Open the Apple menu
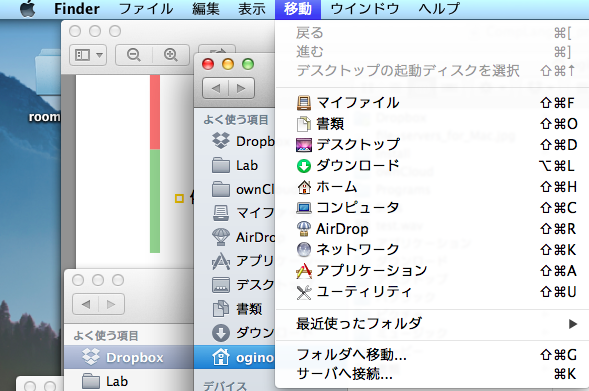 click(27, 9)
